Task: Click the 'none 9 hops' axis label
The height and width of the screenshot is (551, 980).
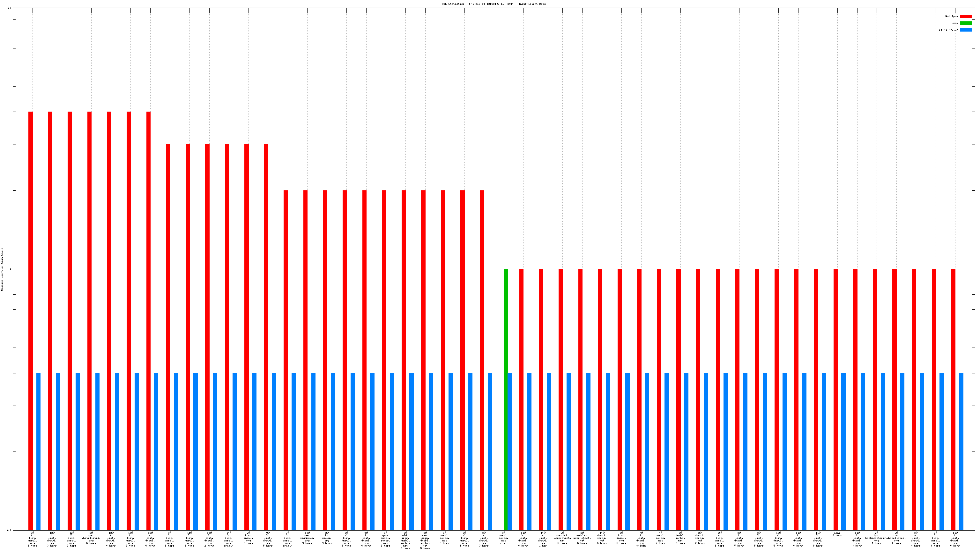Action: click(x=837, y=534)
